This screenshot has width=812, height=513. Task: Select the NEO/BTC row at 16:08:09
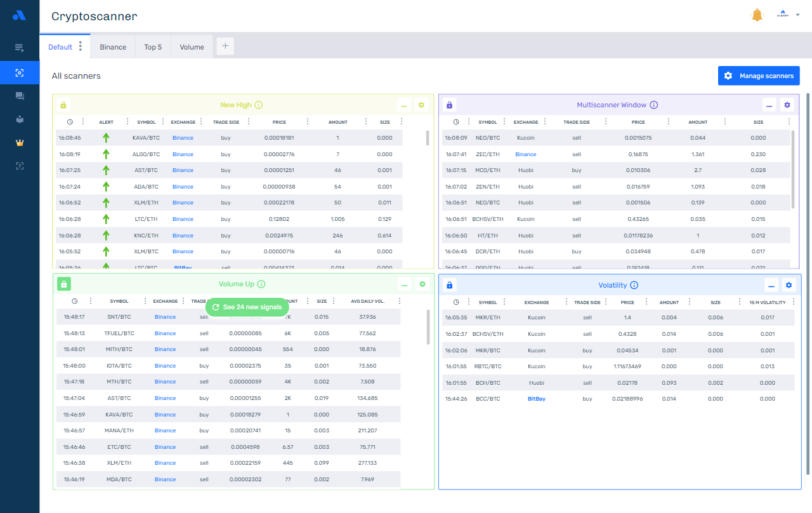616,138
